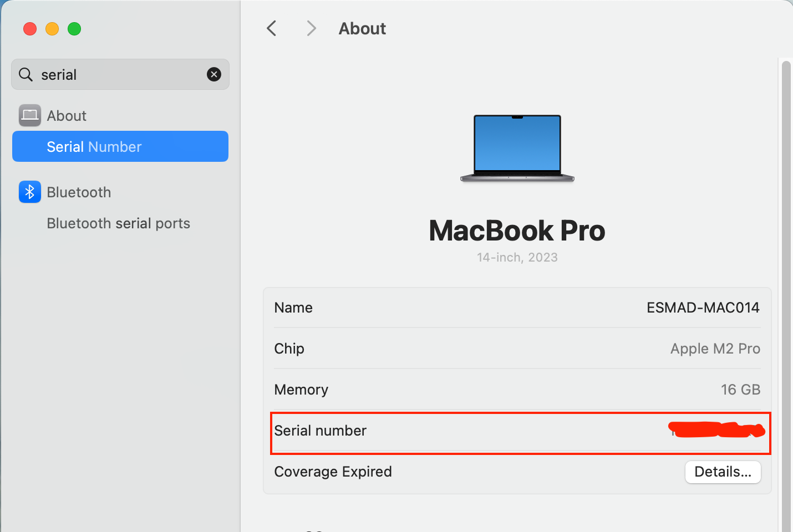Click the vertical scrollbar on the right
Image resolution: width=793 pixels, height=532 pixels.
coord(786,277)
